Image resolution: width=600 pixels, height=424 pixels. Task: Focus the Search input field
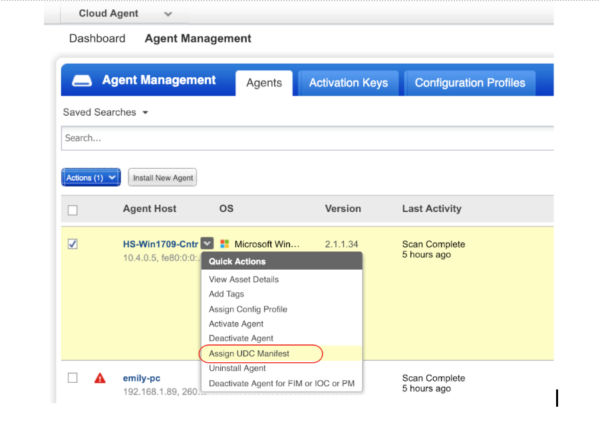point(307,138)
